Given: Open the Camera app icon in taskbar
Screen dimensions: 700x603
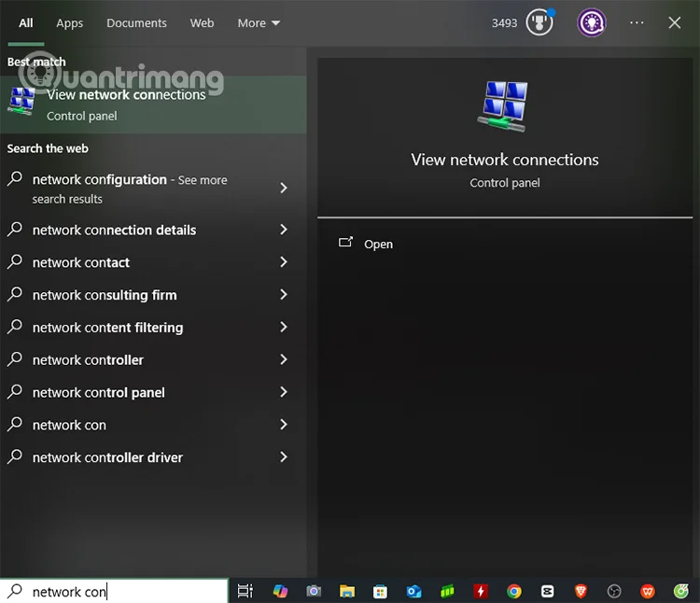Looking at the screenshot, I should 314,591.
